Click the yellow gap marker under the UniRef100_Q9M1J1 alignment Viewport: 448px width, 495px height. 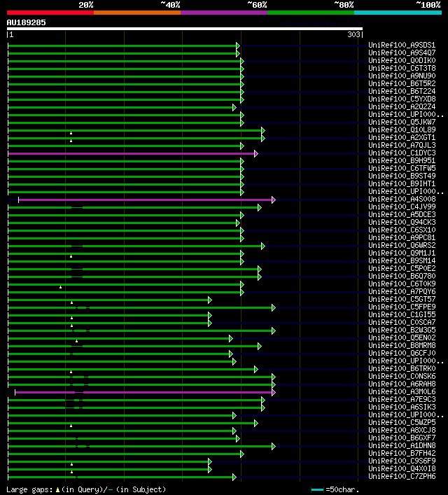pos(71,256)
